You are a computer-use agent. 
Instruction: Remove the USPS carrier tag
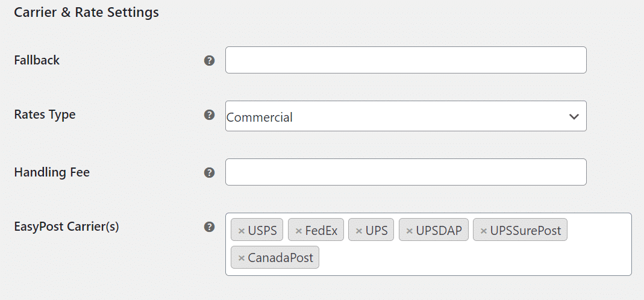click(241, 231)
